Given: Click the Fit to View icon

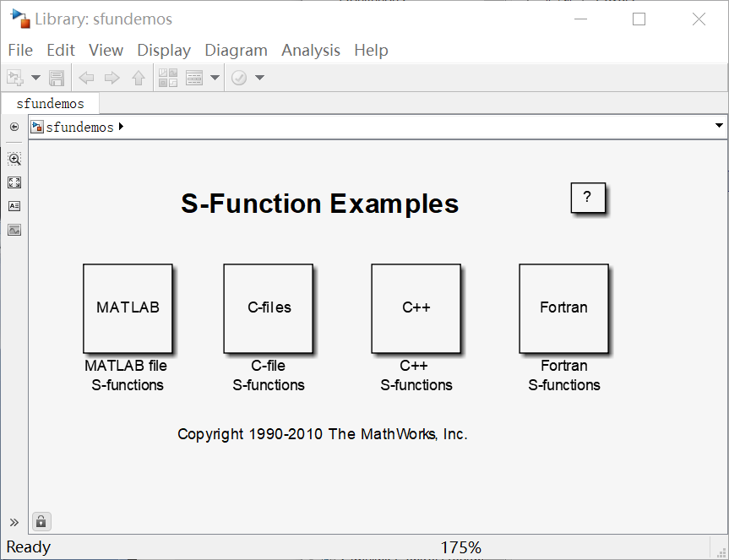Looking at the screenshot, I should click(14, 182).
